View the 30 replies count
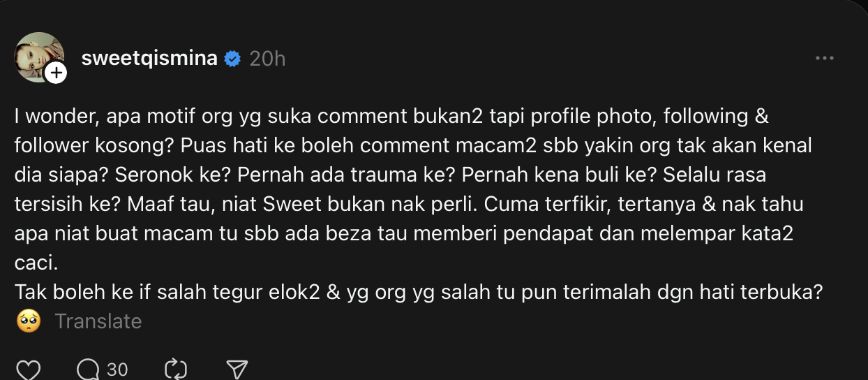This screenshot has width=868, height=380. (117, 370)
